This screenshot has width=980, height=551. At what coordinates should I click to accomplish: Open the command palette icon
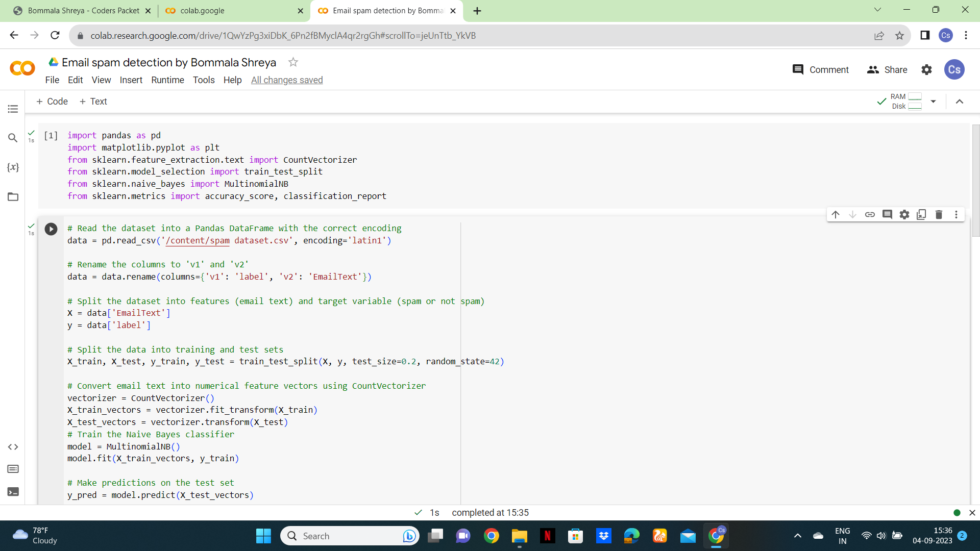13,469
